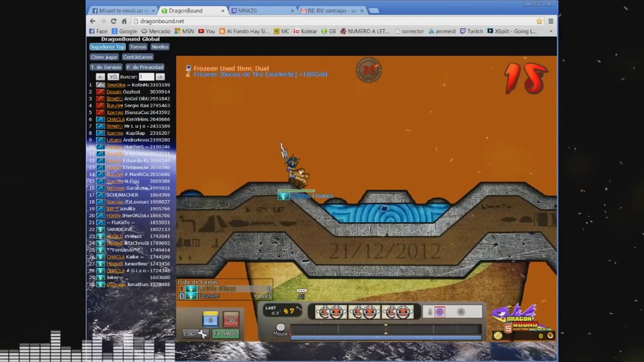This screenshot has width=644, height=362.
Task: Select the SCHUMACHER ranking row
Action: (x=130, y=195)
